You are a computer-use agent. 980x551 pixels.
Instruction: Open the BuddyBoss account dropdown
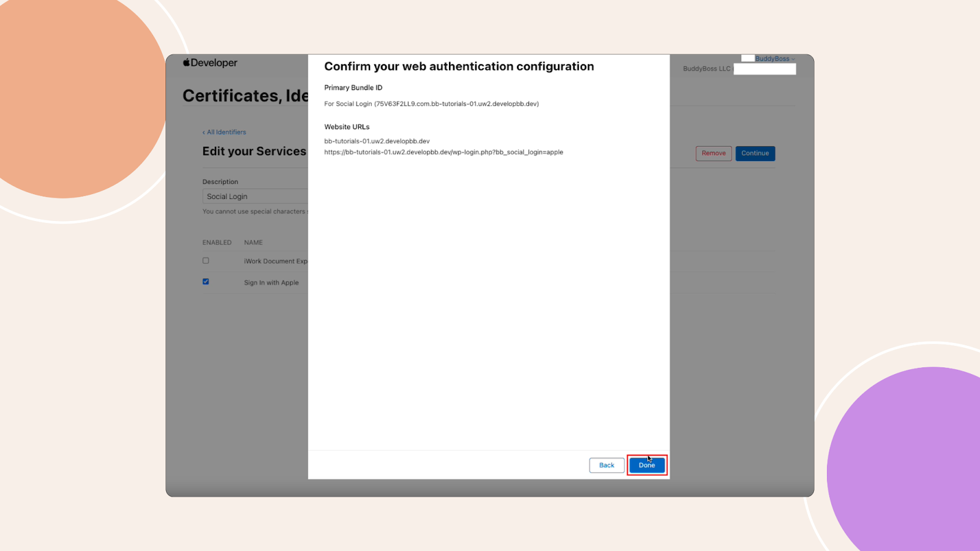(775, 59)
